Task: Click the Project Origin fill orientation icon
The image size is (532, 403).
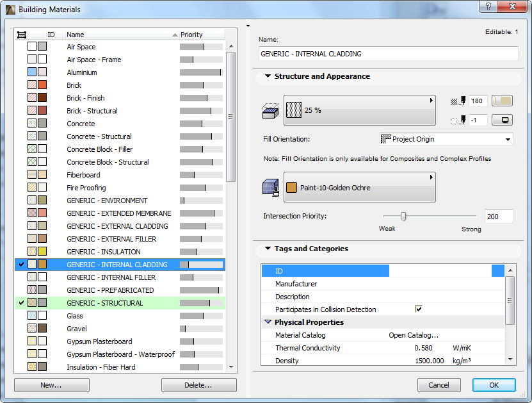Action: coord(386,139)
